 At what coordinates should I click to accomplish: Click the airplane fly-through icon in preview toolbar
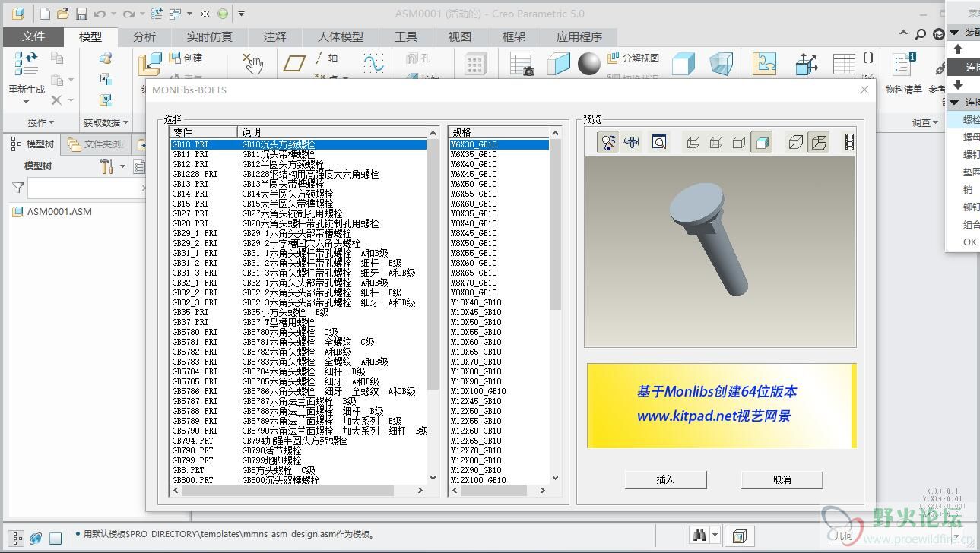tap(631, 142)
